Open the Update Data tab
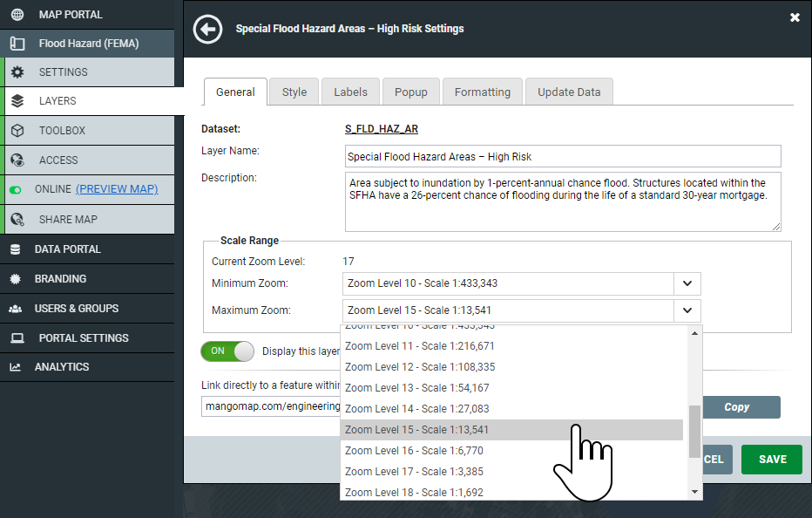 [x=568, y=92]
